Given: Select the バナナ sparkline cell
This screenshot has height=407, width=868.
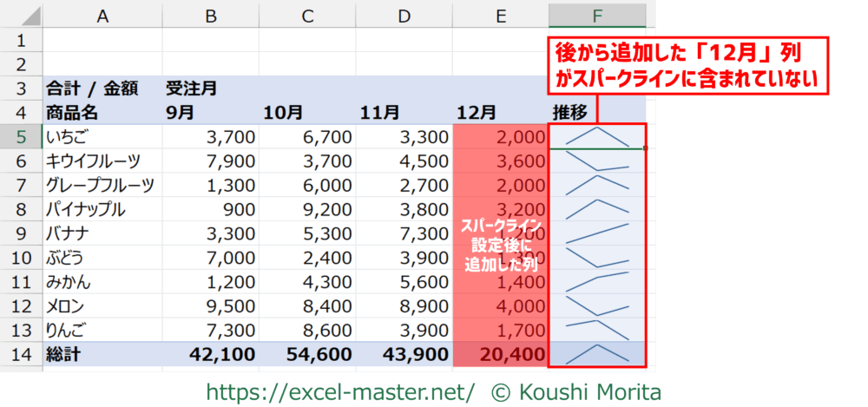Looking at the screenshot, I should coord(596,233).
